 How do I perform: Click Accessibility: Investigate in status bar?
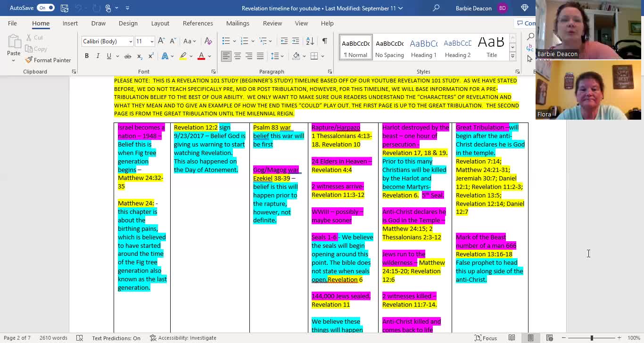(183, 338)
